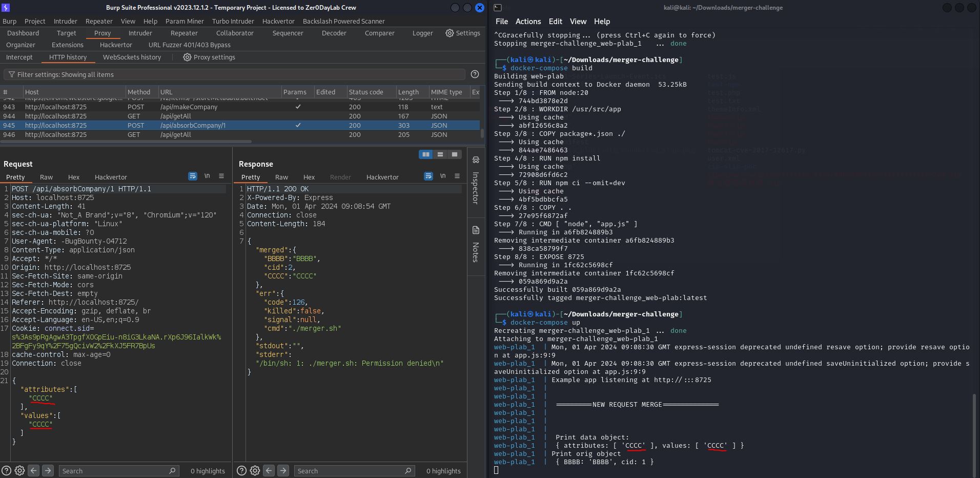The width and height of the screenshot is (980, 478).
Task: Go to next Request search match
Action: 48,470
